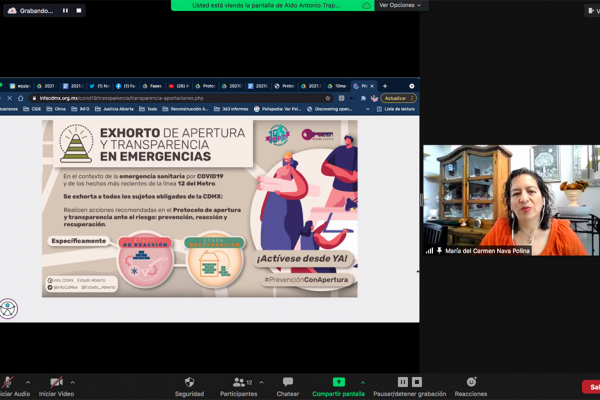Open the Reconstrucción A... bookmarks folder
Image resolution: width=600 pixels, height=400 pixels.
point(185,109)
